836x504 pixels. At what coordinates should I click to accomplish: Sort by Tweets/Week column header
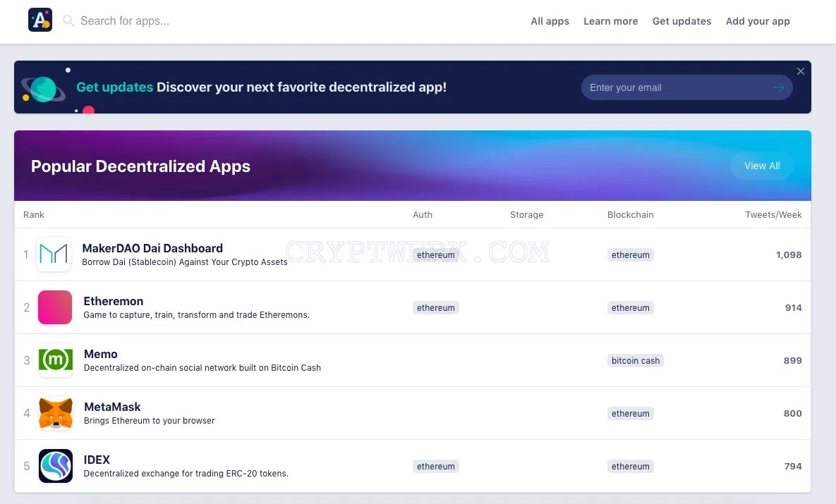coord(773,215)
